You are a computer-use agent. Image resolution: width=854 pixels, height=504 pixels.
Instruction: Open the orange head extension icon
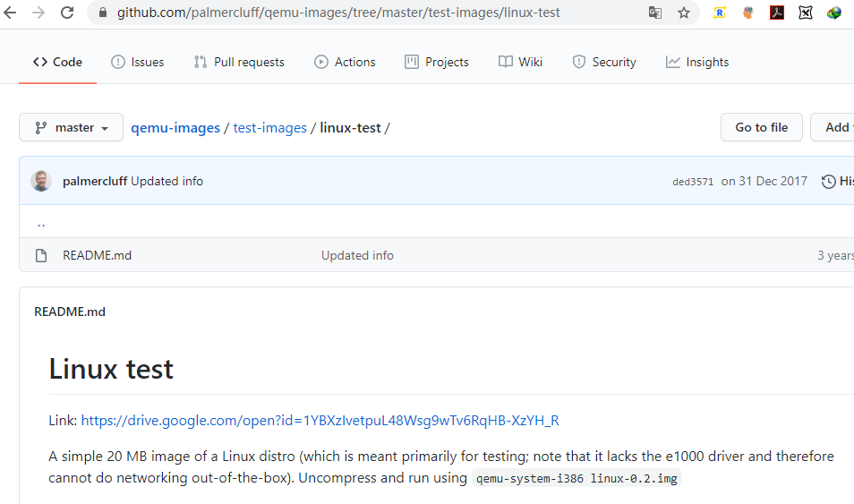tap(747, 13)
